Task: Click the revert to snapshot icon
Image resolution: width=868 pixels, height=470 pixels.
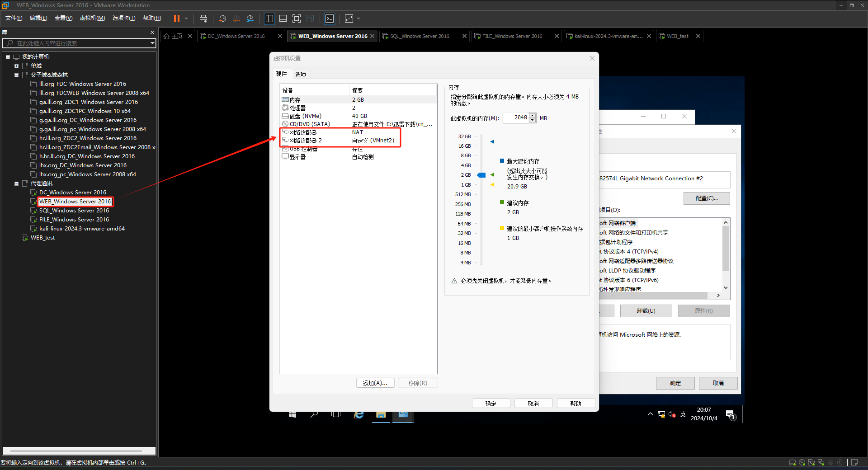Action: coord(236,19)
